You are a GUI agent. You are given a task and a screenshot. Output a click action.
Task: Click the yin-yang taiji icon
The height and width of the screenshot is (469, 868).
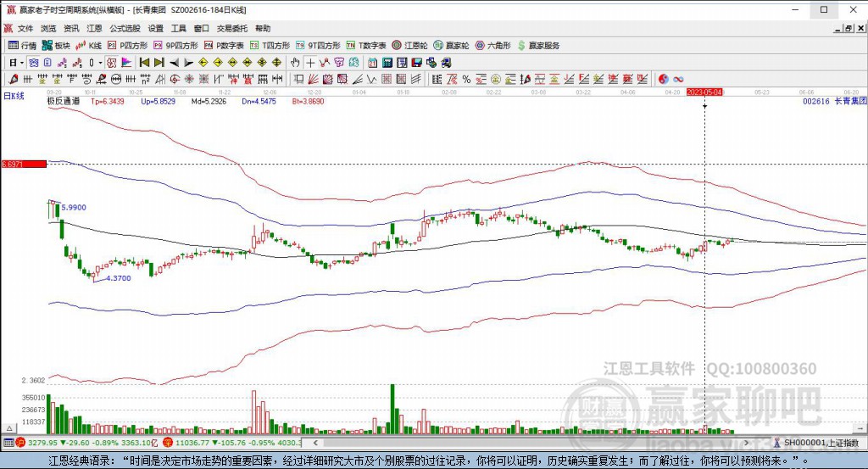click(x=663, y=79)
